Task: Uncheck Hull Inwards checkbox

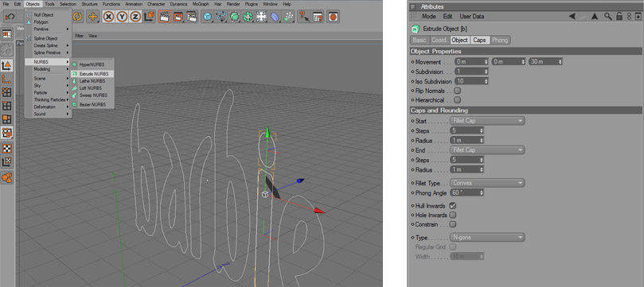Action: point(453,205)
